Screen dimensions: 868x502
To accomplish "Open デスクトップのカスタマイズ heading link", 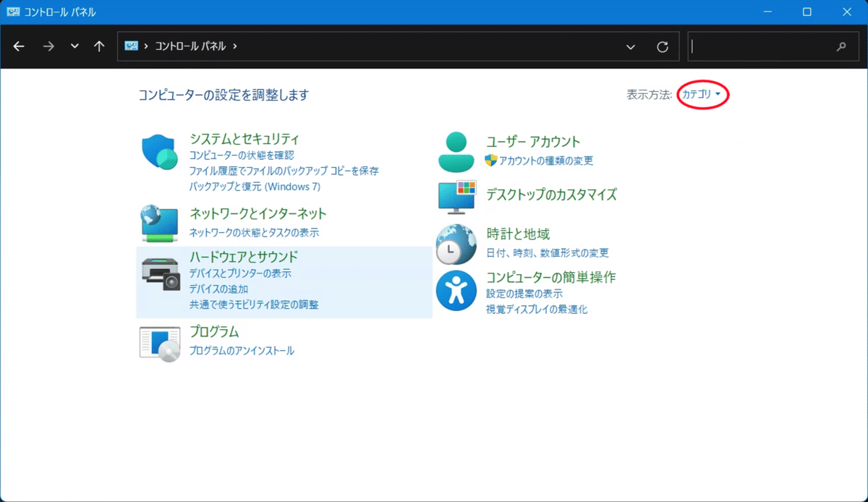I will pyautogui.click(x=551, y=195).
